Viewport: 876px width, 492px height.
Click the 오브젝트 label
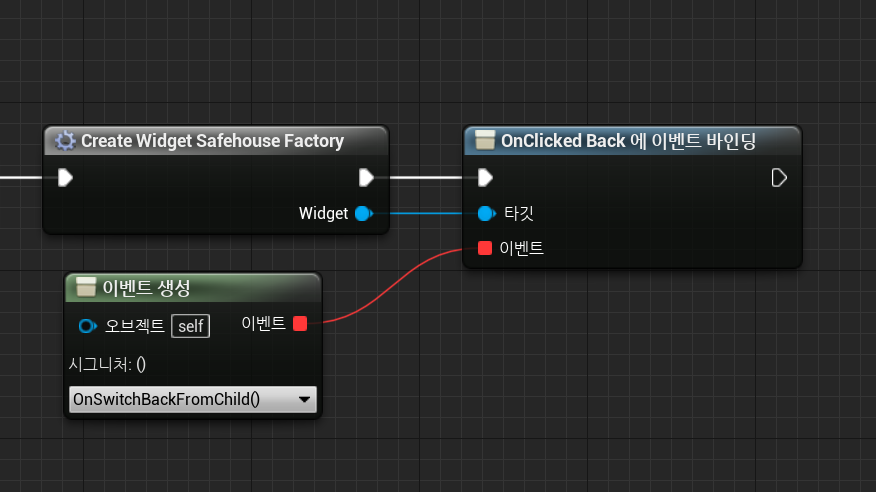[x=135, y=326]
